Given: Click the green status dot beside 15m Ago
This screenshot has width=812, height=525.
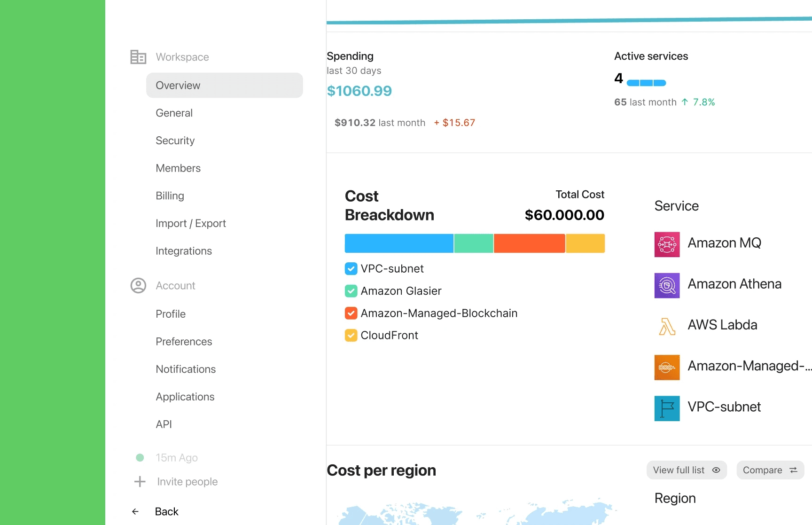Looking at the screenshot, I should point(140,457).
